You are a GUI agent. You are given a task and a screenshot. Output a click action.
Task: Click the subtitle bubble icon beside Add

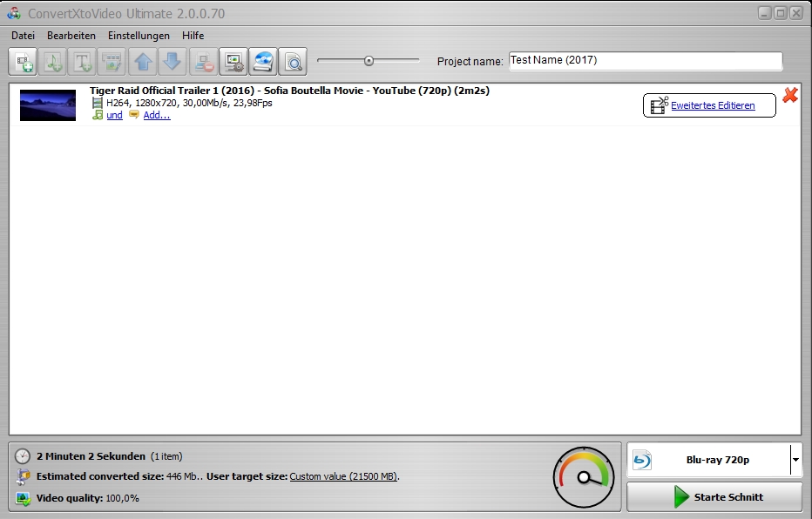coord(134,115)
